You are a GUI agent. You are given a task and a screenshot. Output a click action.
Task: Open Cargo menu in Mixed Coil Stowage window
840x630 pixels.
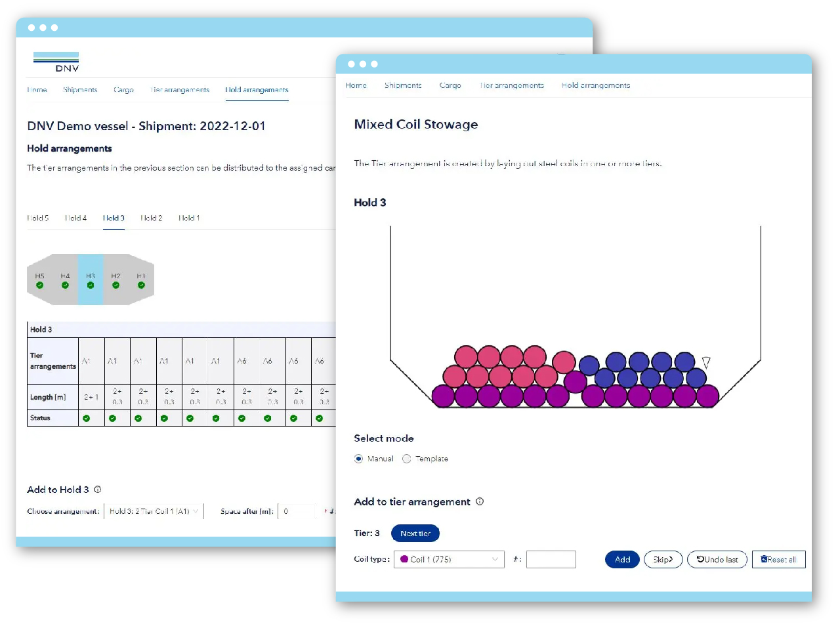pyautogui.click(x=450, y=85)
